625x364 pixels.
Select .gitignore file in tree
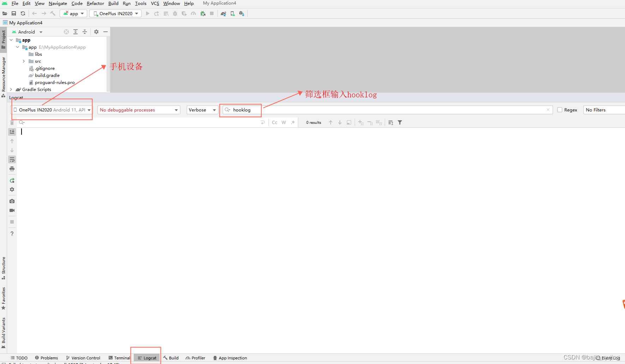point(45,68)
